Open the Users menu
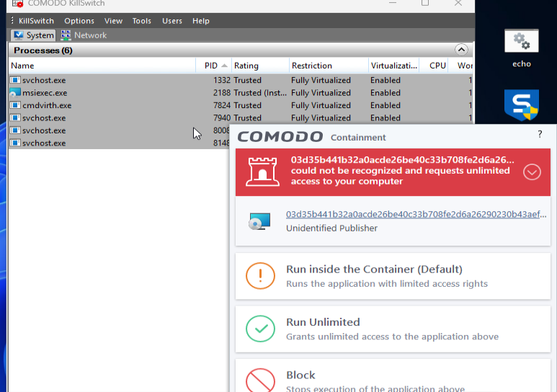 [x=172, y=21]
